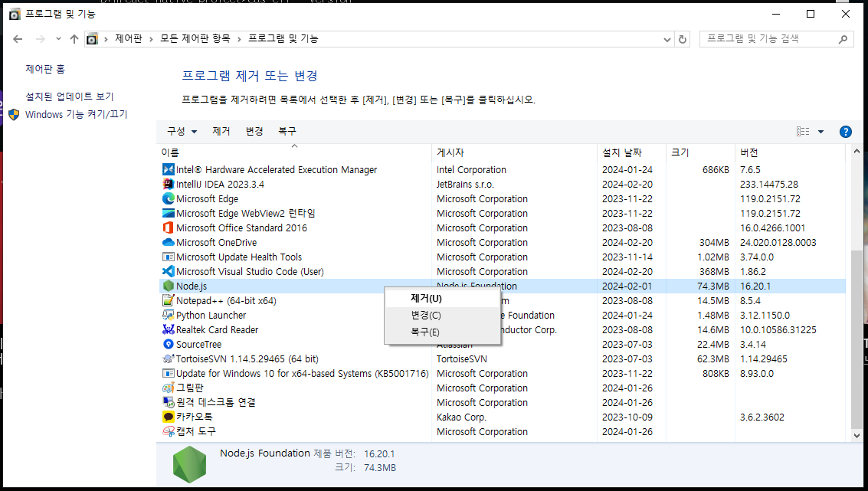
Task: Change view with the view layout button
Action: (803, 132)
